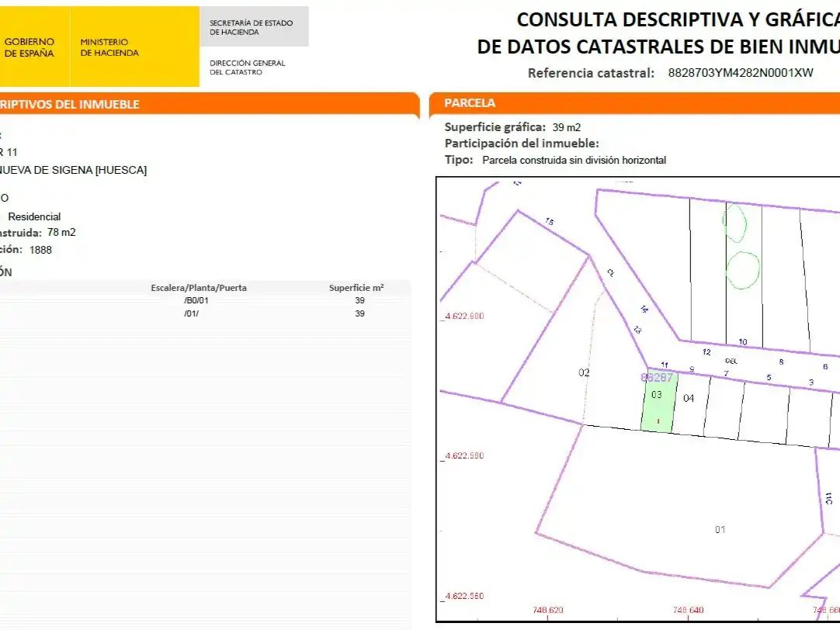
Task: Click the '4.622.580' coordinate label
Action: 464,455
